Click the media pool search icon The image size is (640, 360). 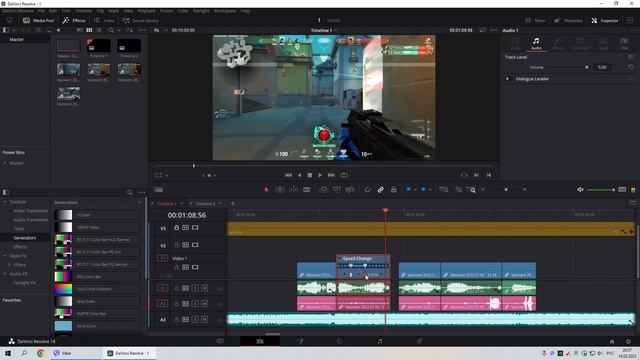111,30
